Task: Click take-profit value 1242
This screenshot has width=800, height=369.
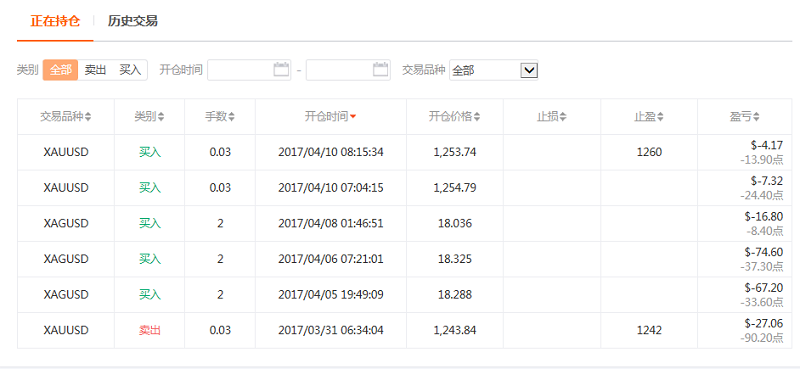Action: (x=649, y=331)
